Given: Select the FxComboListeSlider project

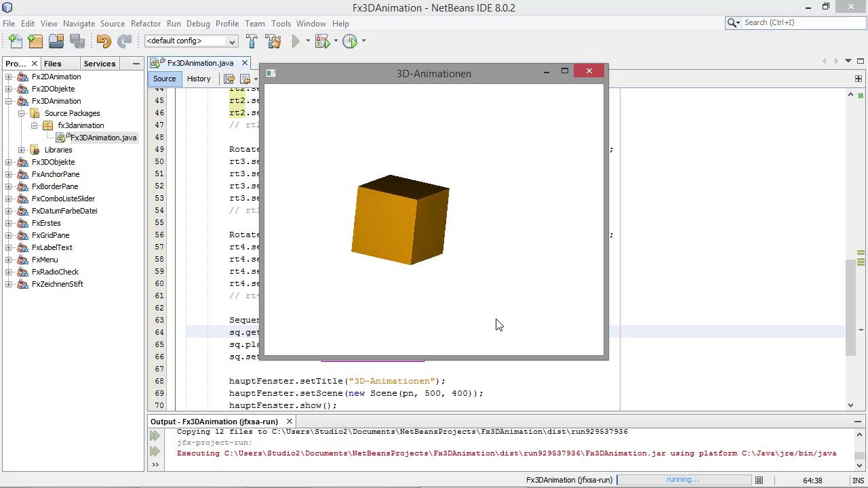Looking at the screenshot, I should pos(63,199).
